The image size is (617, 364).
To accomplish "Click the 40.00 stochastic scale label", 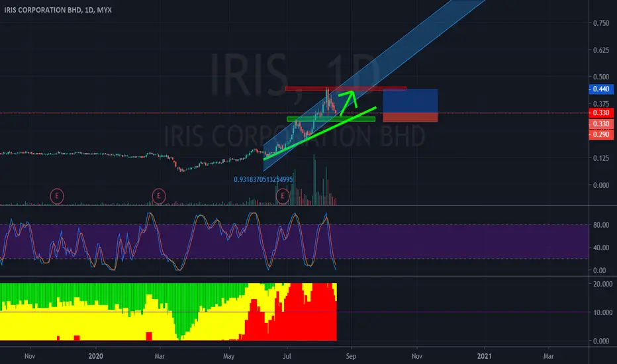I will pyautogui.click(x=601, y=248).
